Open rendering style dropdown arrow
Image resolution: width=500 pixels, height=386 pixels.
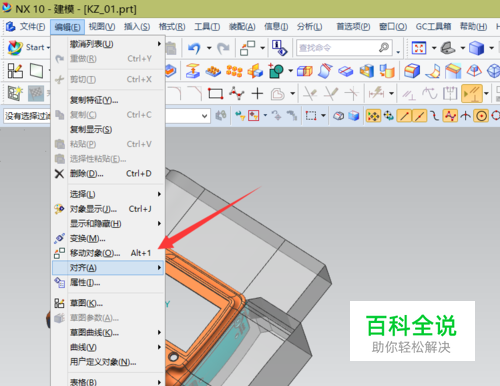tap(491, 48)
